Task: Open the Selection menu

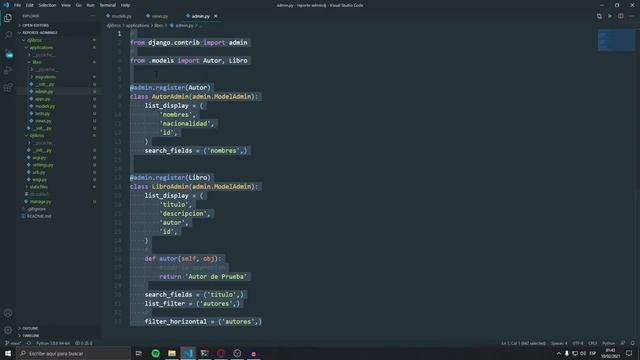Action: tap(47, 5)
